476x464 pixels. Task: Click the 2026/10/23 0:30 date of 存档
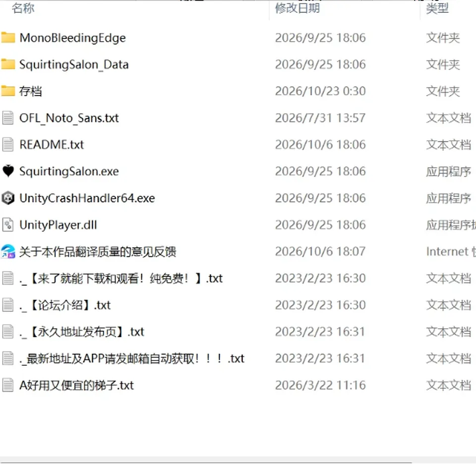(320, 91)
